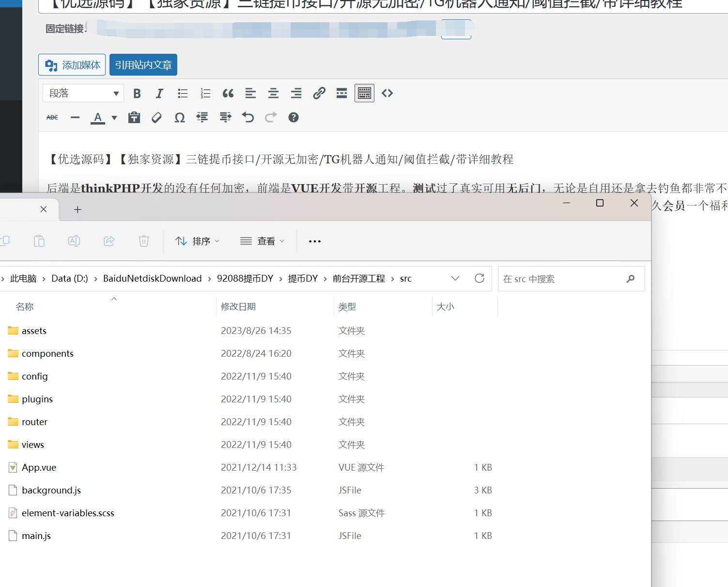The height and width of the screenshot is (587, 728).
Task: Click the blurred button beside 固定链接
Action: pyautogui.click(x=456, y=29)
